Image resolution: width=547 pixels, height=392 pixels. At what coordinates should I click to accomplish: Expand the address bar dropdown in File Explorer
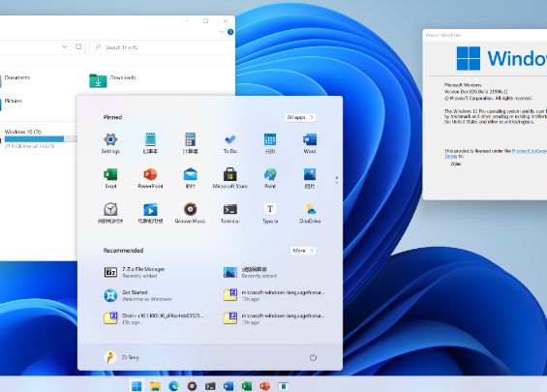click(x=64, y=46)
